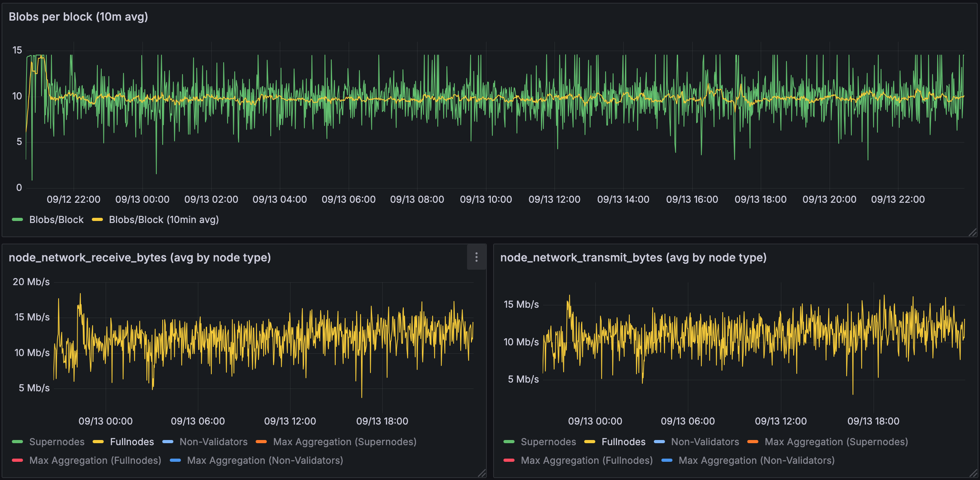The height and width of the screenshot is (480, 980).
Task: Click the orange Max Aggregation (Supernodes) icon in transmit panel
Action: [x=753, y=442]
